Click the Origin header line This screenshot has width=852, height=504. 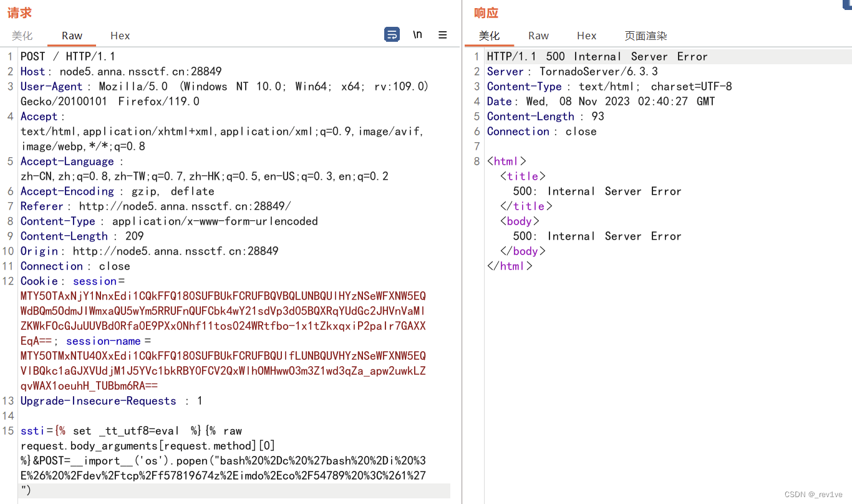(x=150, y=251)
